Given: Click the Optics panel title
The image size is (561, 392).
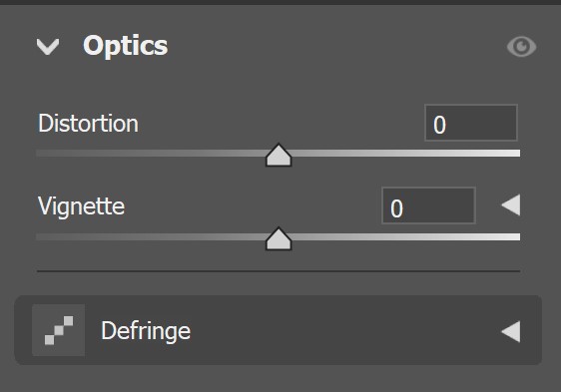Looking at the screenshot, I should [125, 46].
